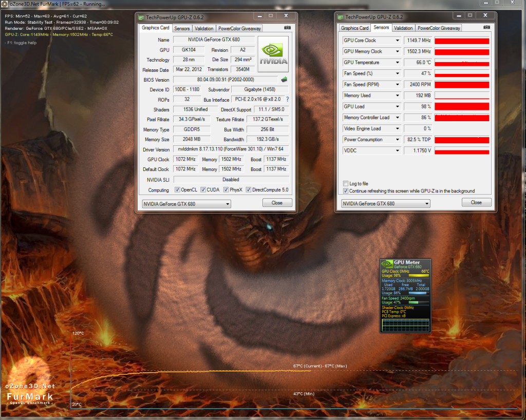Open Validation tab in right GPU-Z window
This screenshot has height=420, width=526.
coord(403,28)
